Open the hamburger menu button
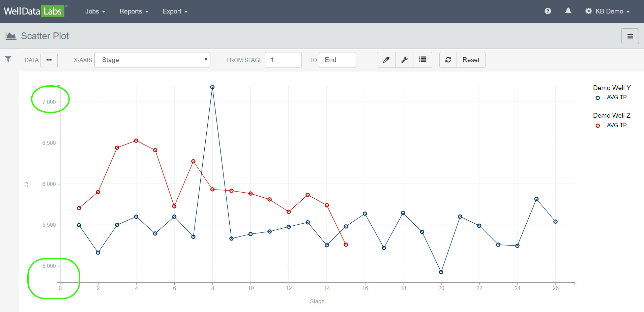The width and height of the screenshot is (644, 312). (630, 36)
